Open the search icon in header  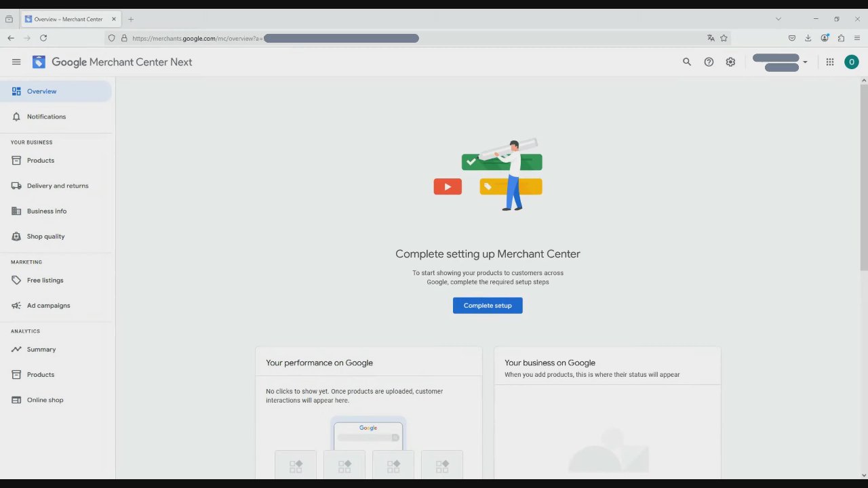687,62
